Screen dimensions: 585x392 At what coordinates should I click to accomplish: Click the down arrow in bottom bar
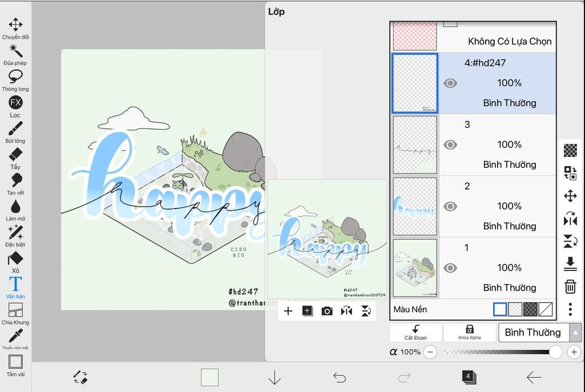coord(275,378)
